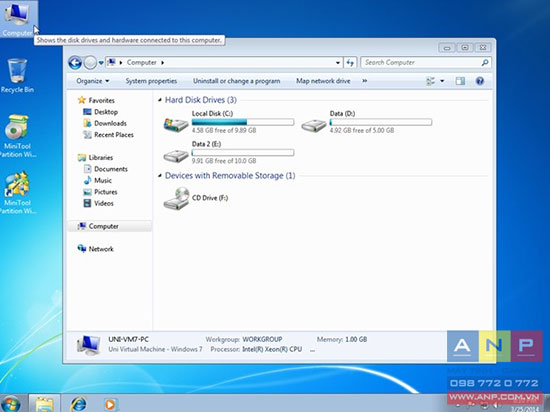The image size is (550, 412).
Task: Toggle the preview pane icon
Action: (460, 81)
